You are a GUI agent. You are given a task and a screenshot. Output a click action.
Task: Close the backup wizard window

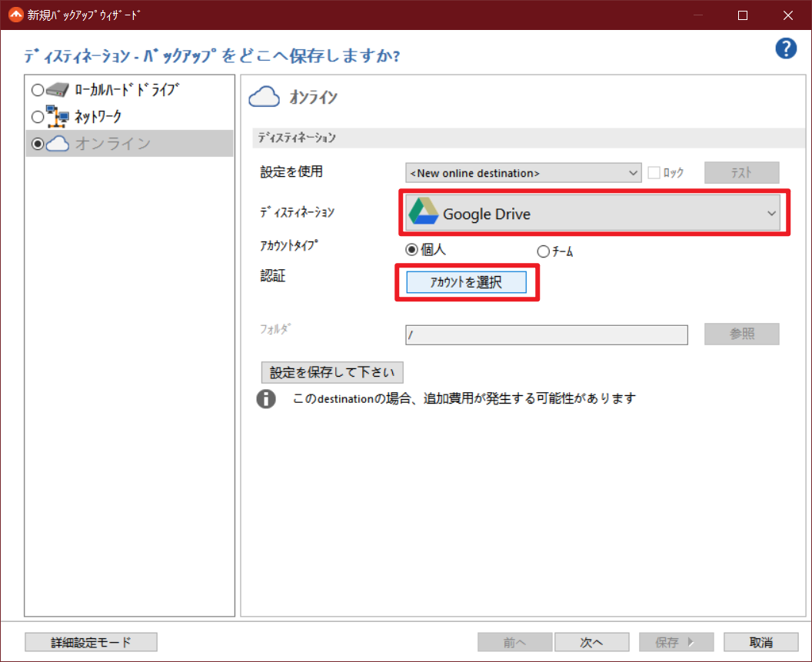click(787, 15)
